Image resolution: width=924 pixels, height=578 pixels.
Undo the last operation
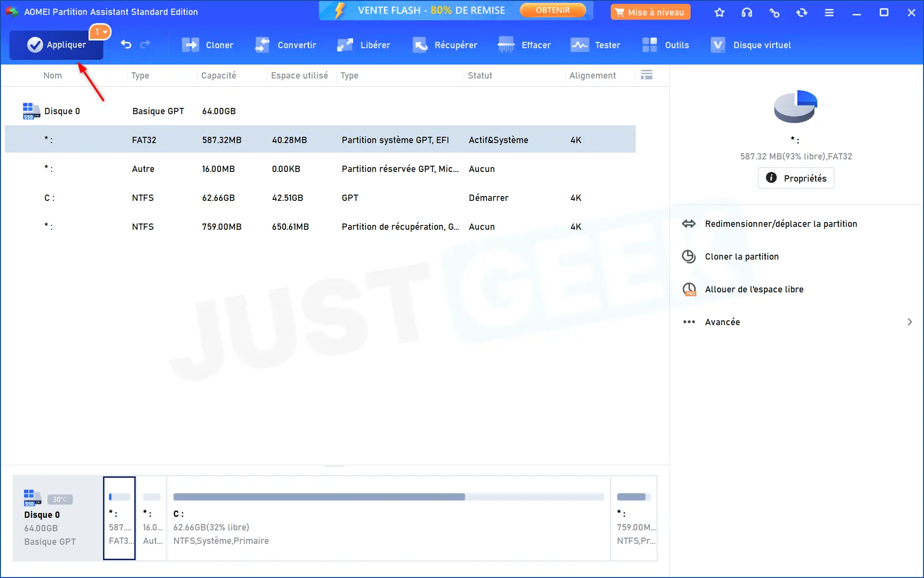126,45
